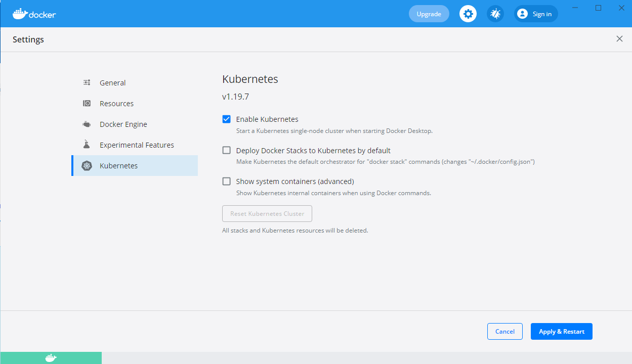
Task: Select the General sliders icon in the sidebar
Action: coord(87,82)
